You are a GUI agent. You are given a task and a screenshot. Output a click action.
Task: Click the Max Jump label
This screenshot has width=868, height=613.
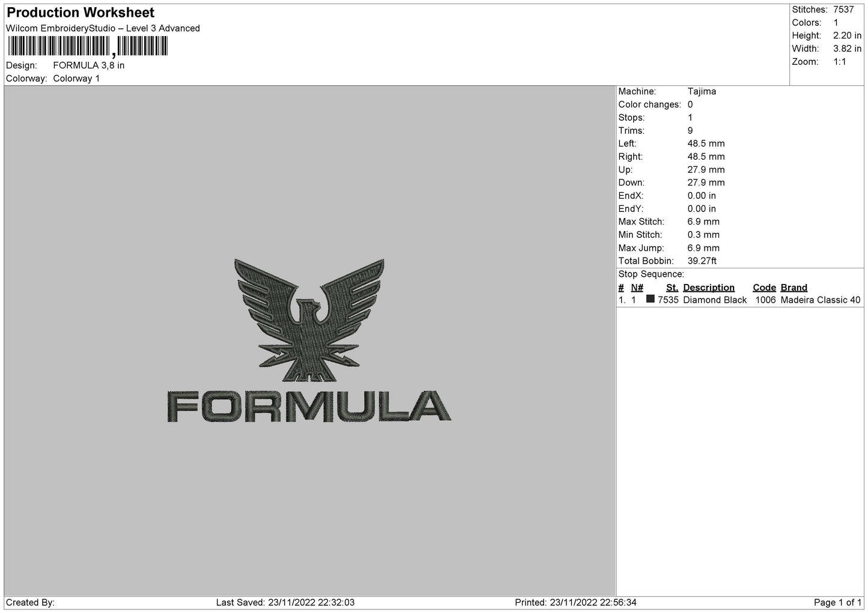[x=642, y=248]
